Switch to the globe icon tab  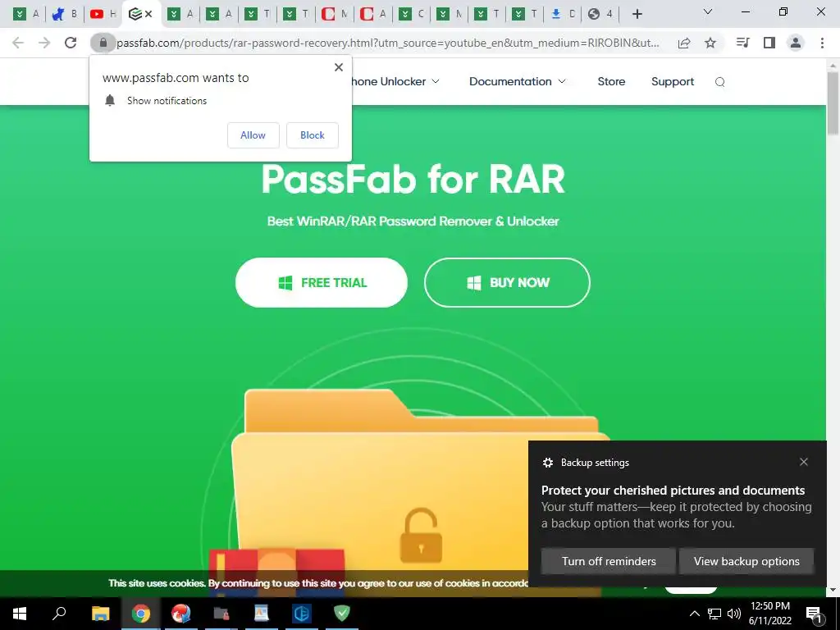(x=600, y=14)
